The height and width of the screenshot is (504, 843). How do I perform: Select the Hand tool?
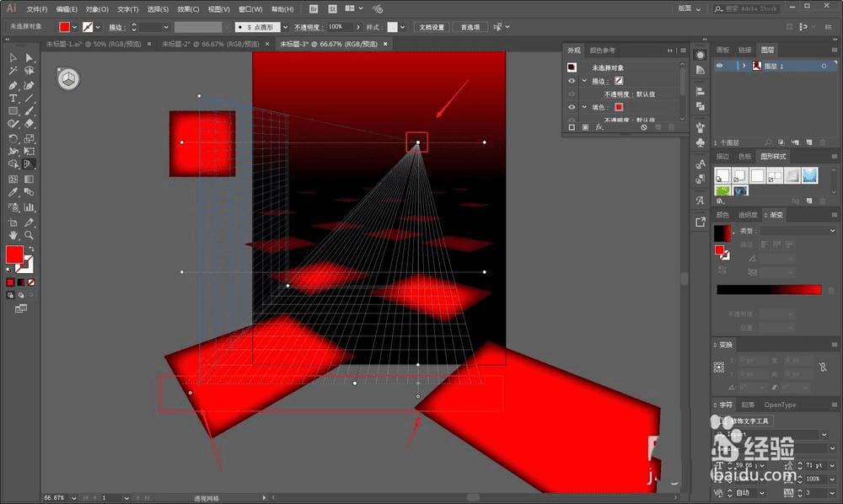(13, 235)
